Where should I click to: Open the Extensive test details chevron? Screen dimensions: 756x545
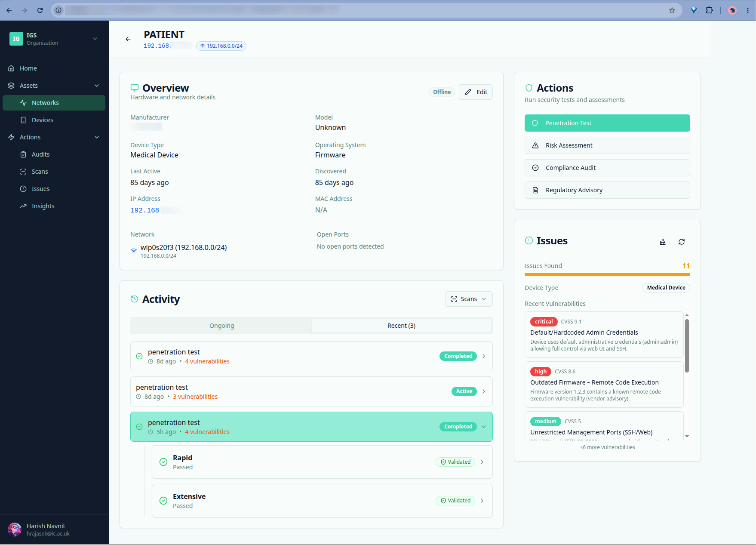pos(482,501)
